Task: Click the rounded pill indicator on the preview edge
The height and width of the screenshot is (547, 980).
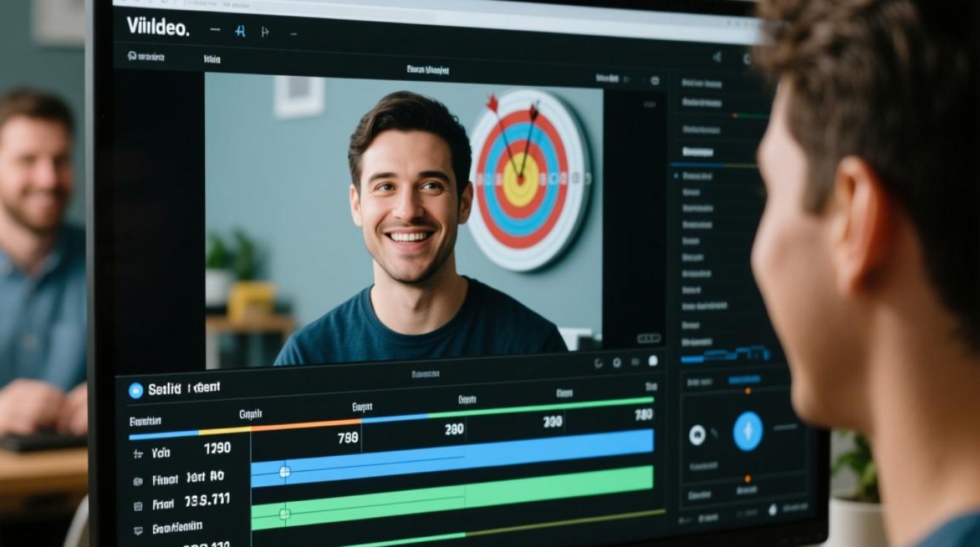Action: click(648, 338)
